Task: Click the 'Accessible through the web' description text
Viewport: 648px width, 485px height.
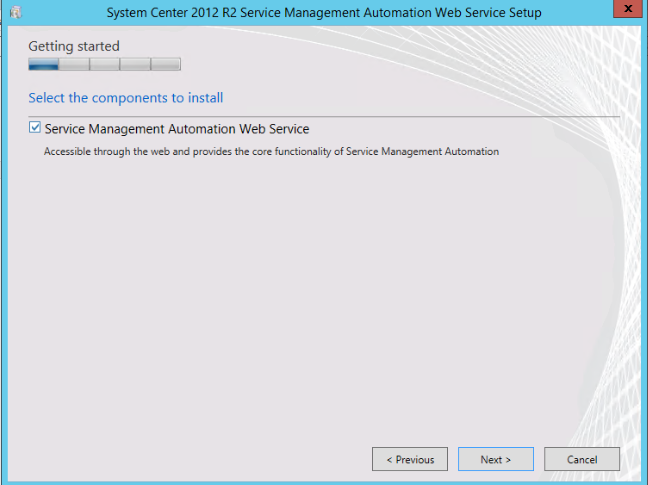Action: (x=271, y=152)
